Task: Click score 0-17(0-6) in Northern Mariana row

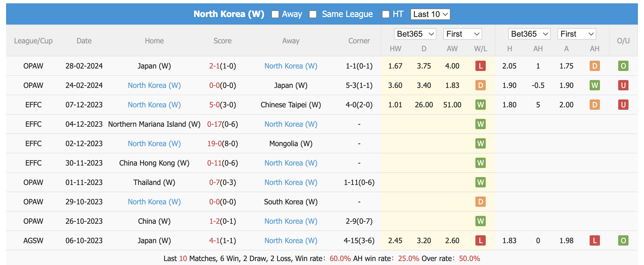Action: click(x=223, y=124)
